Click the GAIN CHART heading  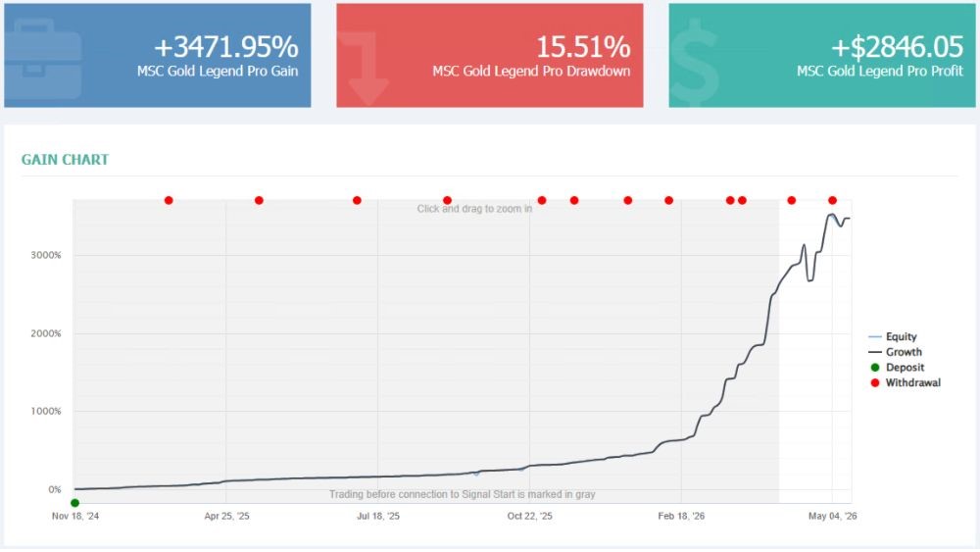point(65,160)
